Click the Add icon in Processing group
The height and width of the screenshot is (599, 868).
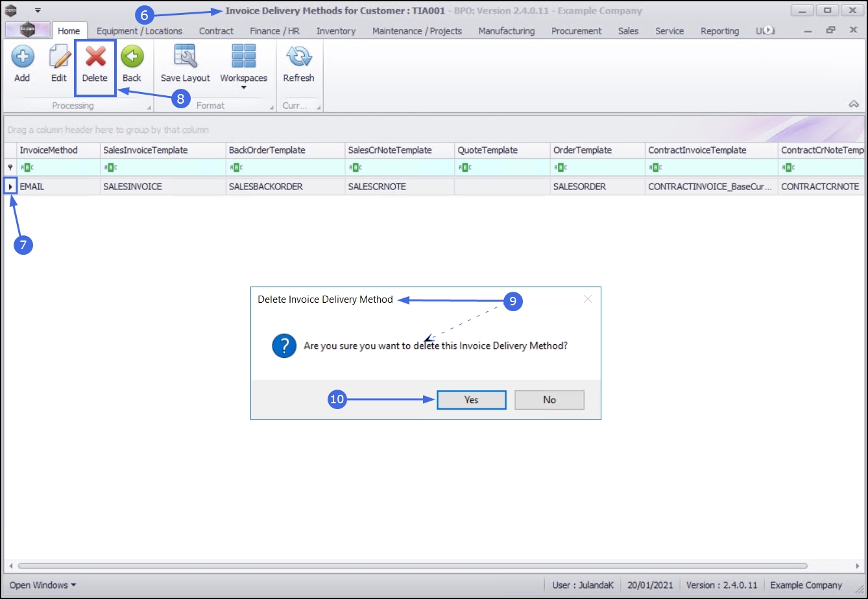pos(22,57)
